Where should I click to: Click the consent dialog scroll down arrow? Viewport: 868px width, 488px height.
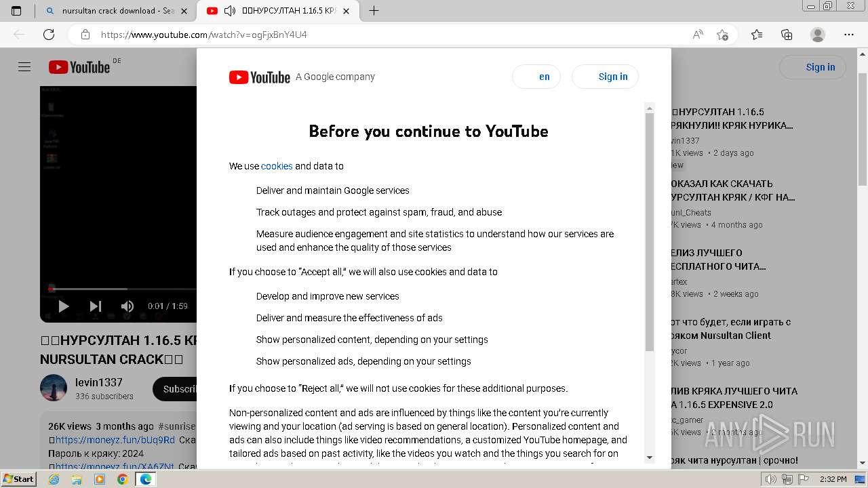650,457
